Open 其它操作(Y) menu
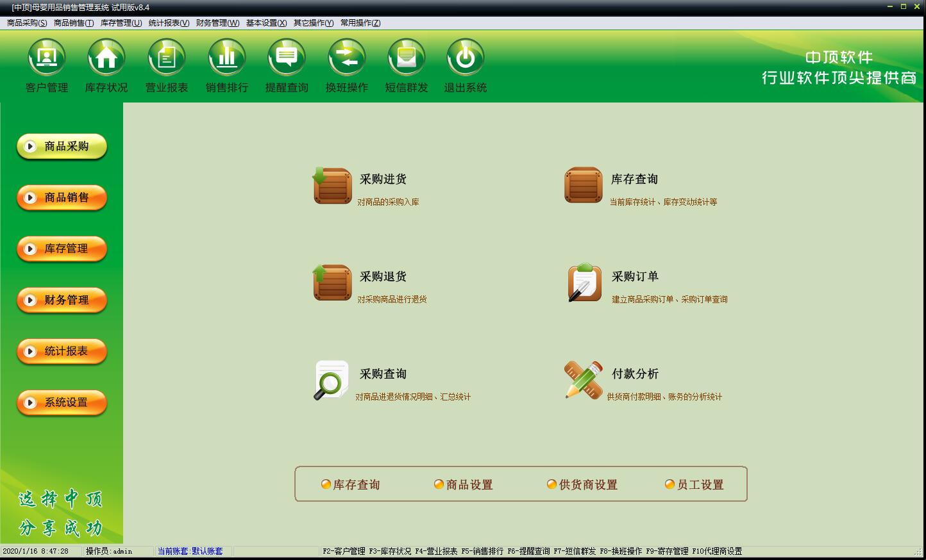 [314, 23]
